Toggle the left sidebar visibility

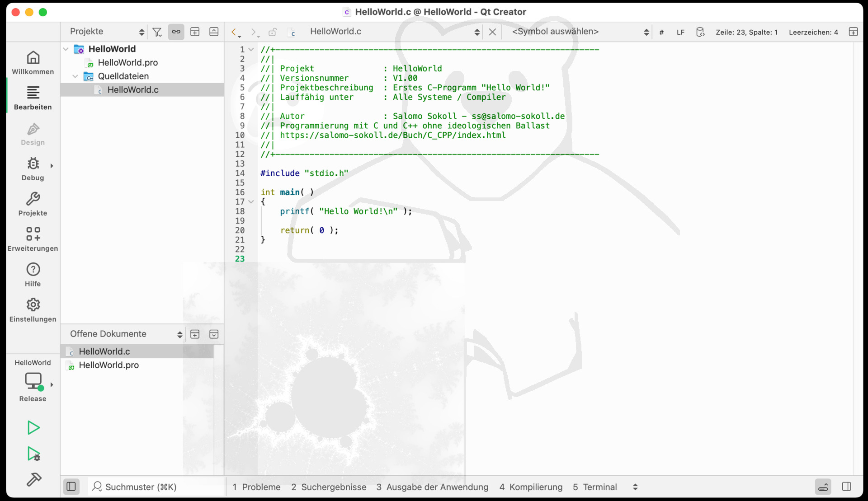click(x=71, y=487)
